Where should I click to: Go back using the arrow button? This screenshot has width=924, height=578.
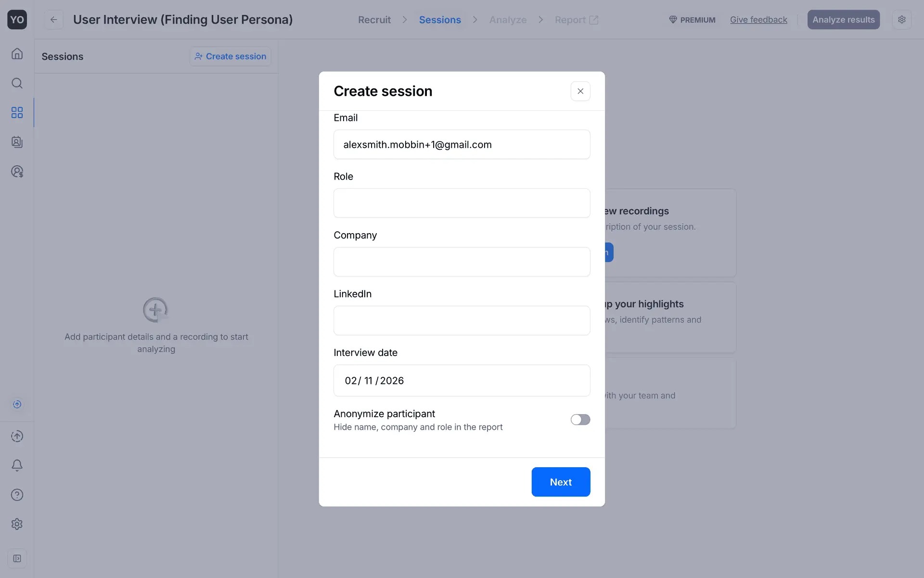(x=54, y=20)
